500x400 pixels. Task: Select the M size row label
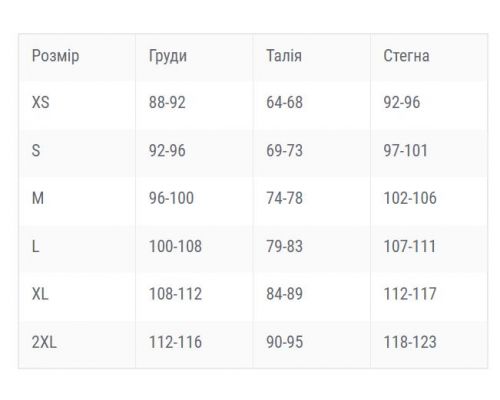pyautogui.click(x=38, y=198)
